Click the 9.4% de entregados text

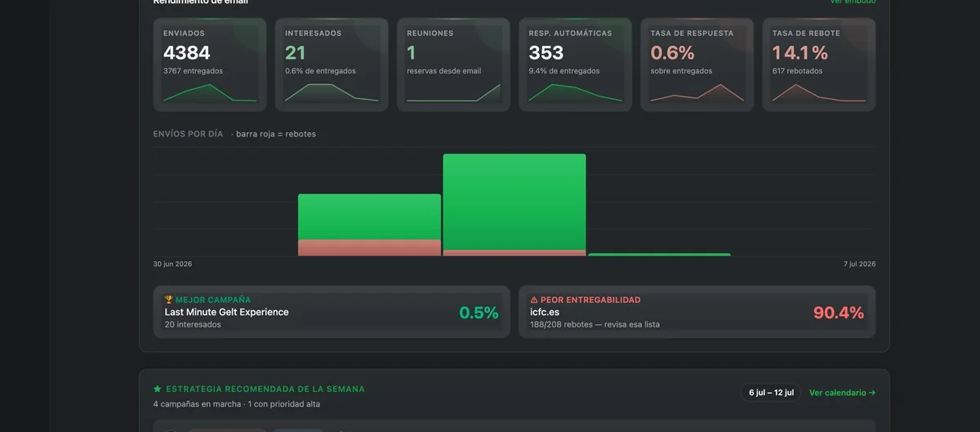pos(564,71)
